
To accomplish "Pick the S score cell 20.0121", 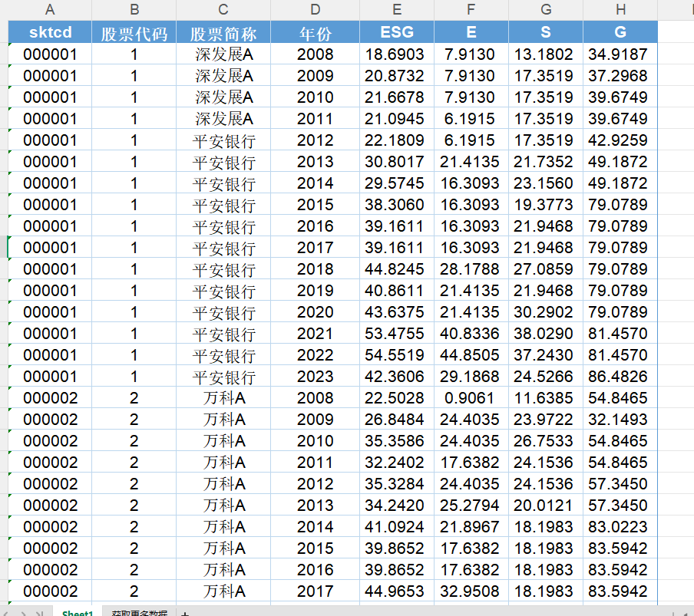I will click(546, 505).
